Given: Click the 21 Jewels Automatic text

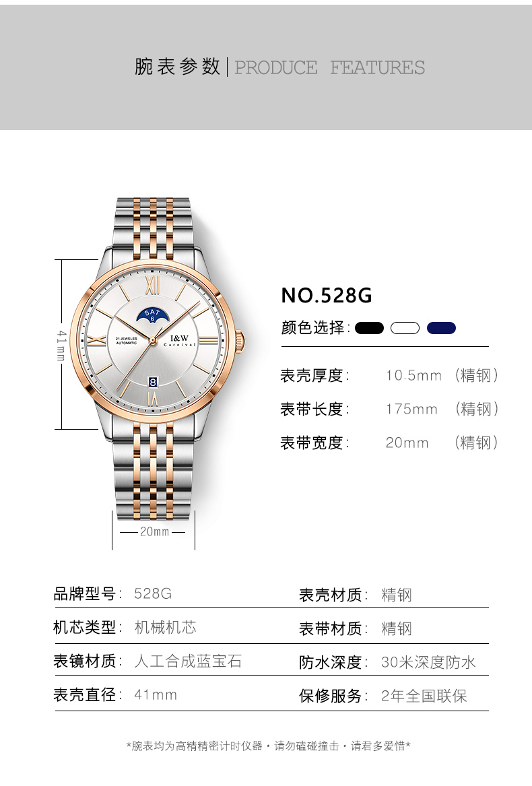Looking at the screenshot, I should [126, 341].
